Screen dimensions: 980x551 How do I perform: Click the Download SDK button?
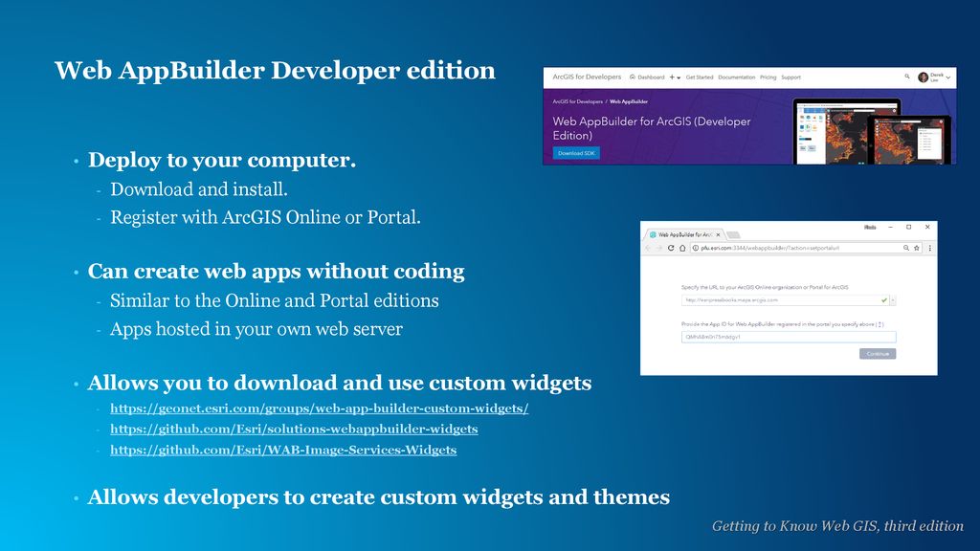pyautogui.click(x=576, y=153)
